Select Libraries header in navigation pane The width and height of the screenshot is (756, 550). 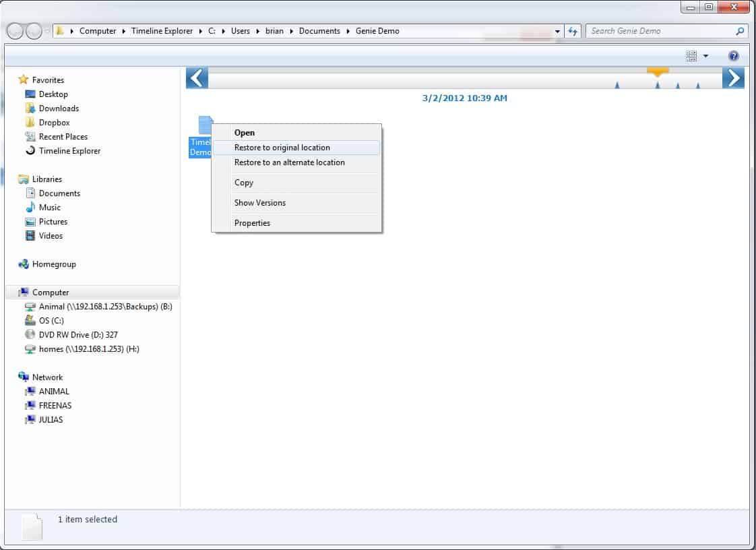[x=46, y=179]
